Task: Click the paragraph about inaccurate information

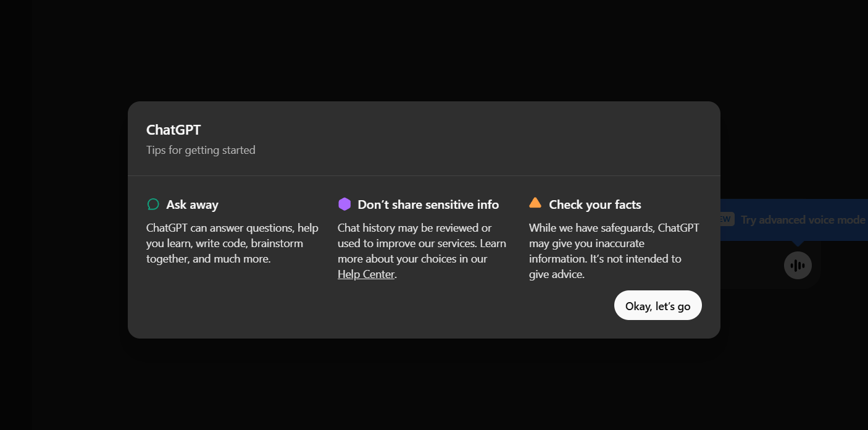Action: click(x=614, y=251)
